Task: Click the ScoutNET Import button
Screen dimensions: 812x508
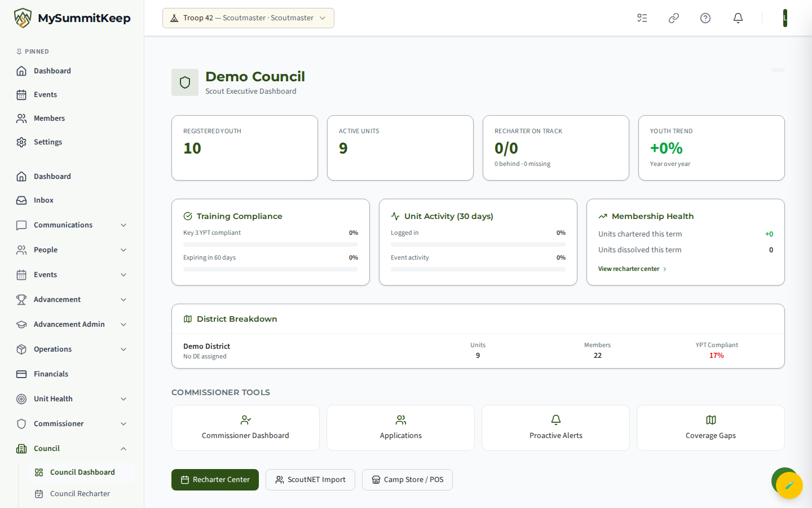Action: point(310,480)
